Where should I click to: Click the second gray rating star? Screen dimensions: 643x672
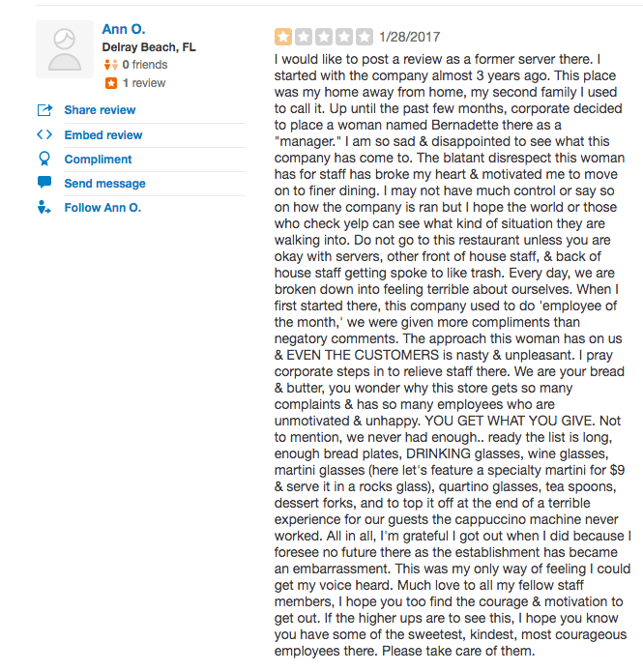tap(304, 37)
